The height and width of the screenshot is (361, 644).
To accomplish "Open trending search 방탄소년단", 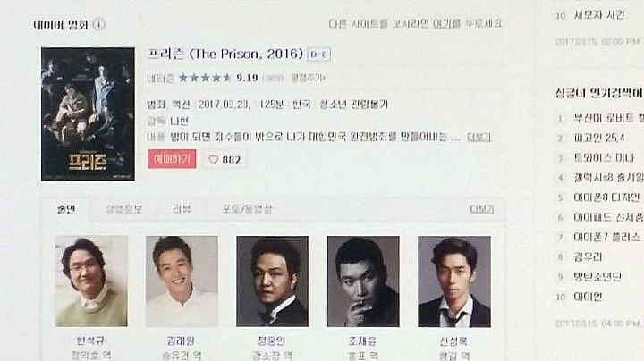I will [x=597, y=276].
